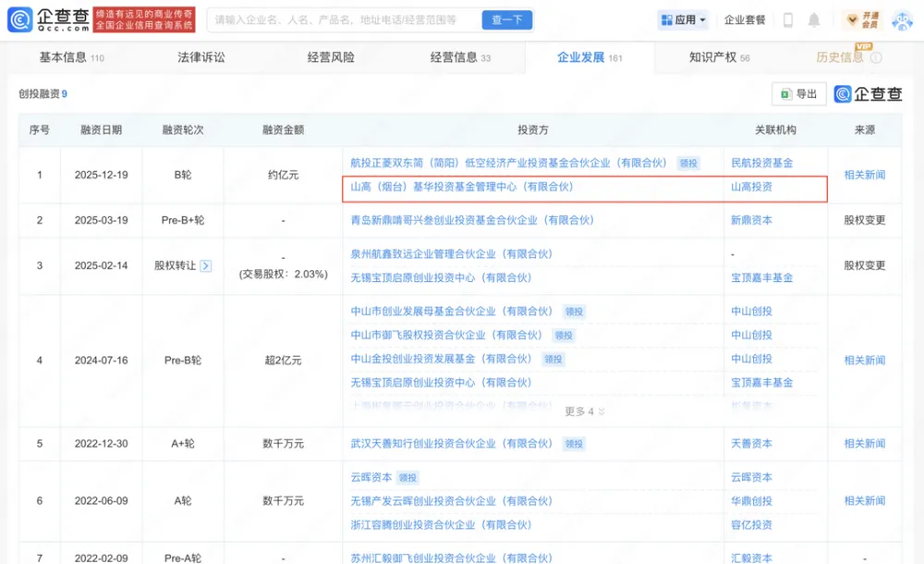Click the 融资金额 column header
This screenshot has height=564, width=924.
(x=283, y=129)
